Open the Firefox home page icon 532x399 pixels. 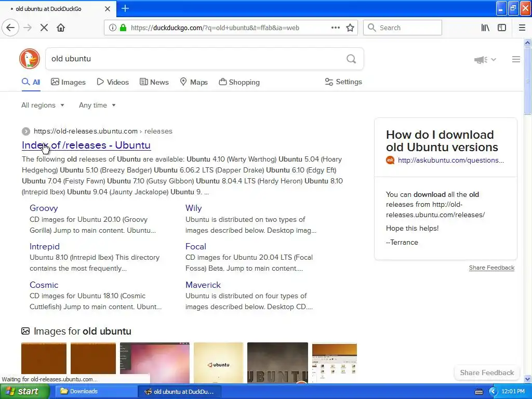click(61, 28)
